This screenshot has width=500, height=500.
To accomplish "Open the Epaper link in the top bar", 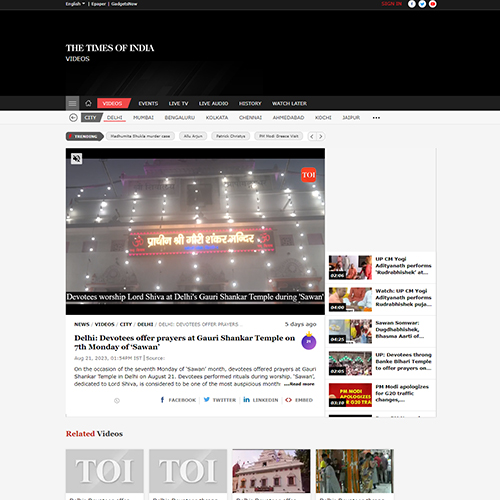I will click(x=98, y=4).
